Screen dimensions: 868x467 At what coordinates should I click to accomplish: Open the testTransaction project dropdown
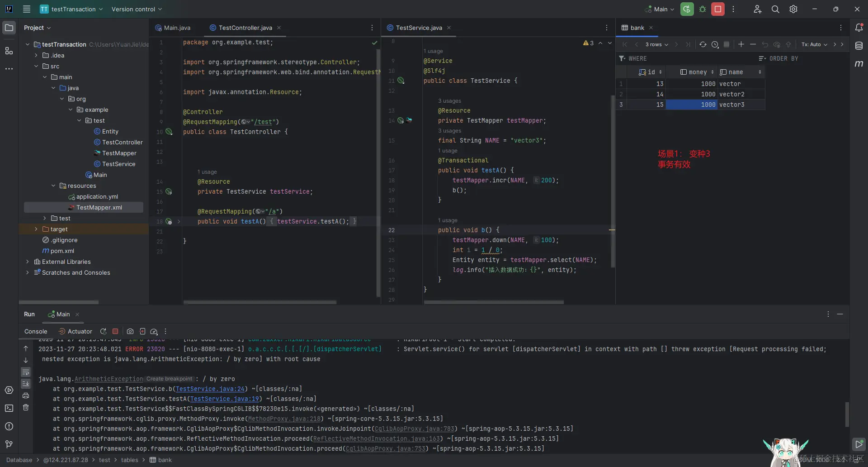click(71, 9)
